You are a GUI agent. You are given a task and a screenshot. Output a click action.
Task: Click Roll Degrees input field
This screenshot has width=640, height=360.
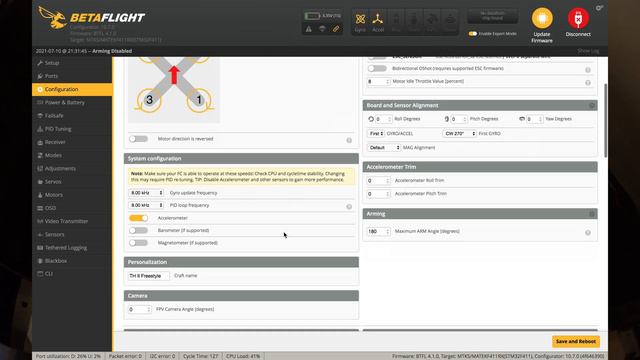click(383, 119)
